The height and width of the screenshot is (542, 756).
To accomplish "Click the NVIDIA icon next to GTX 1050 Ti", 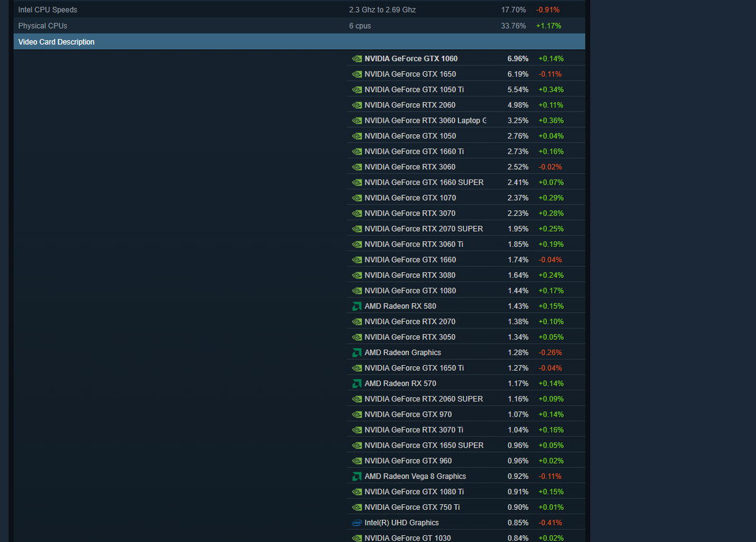I will (357, 89).
